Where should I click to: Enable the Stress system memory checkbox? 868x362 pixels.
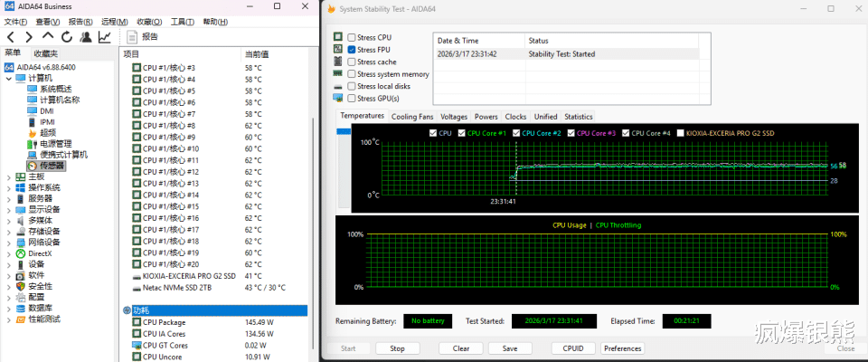(x=352, y=73)
